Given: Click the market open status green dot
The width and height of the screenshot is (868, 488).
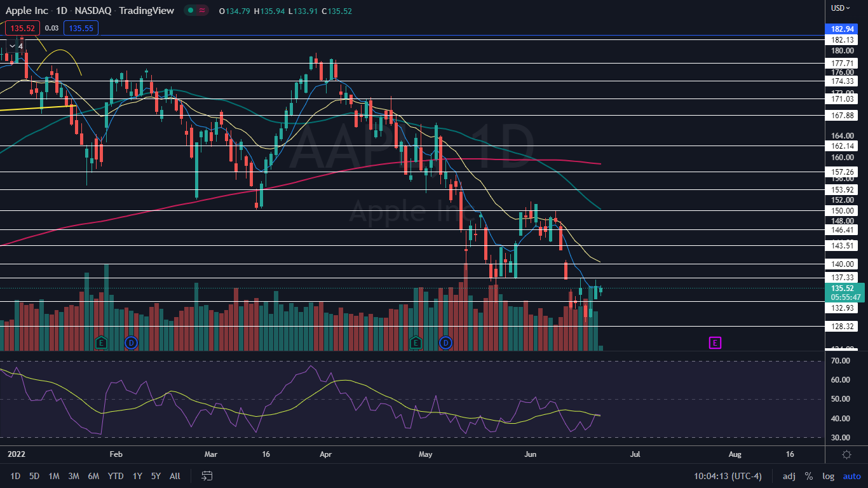Looking at the screenshot, I should tap(189, 11).
